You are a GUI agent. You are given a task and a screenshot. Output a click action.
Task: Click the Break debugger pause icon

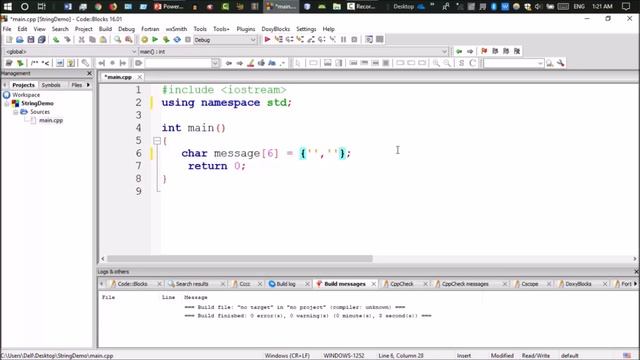(343, 40)
